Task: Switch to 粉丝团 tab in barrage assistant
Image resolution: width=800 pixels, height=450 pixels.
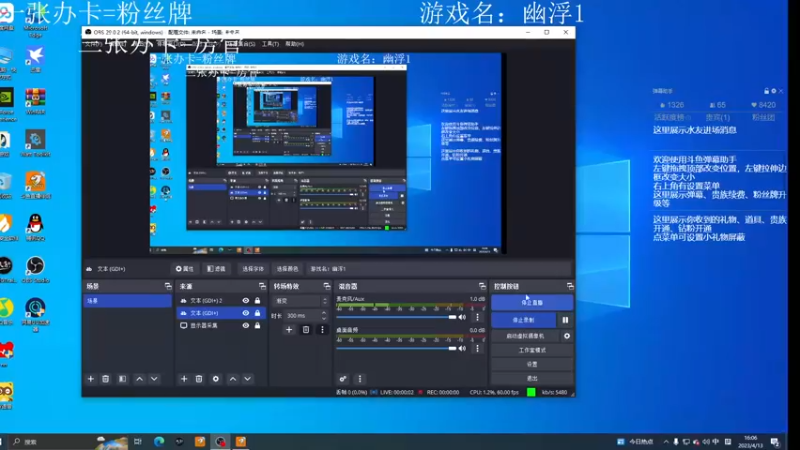Action: pyautogui.click(x=763, y=118)
